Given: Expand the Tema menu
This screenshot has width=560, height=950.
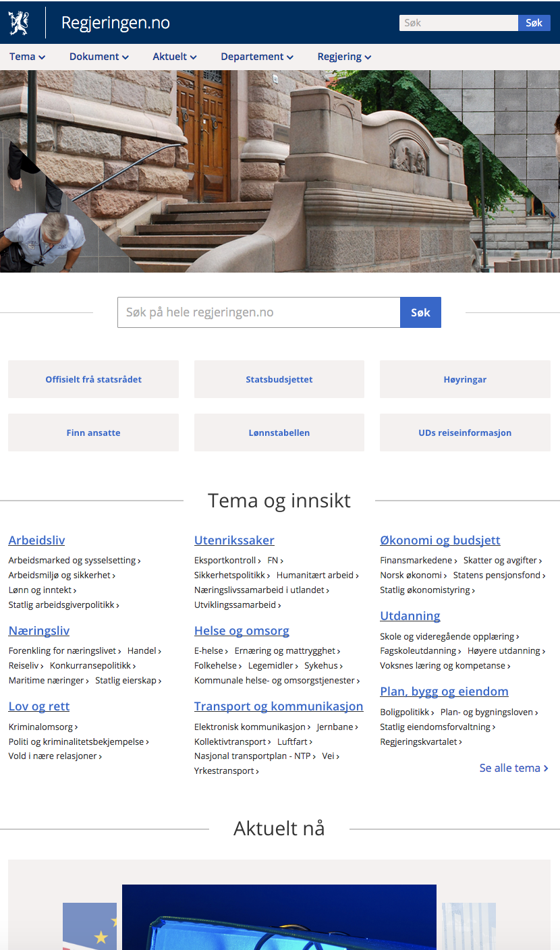Looking at the screenshot, I should [x=28, y=57].
